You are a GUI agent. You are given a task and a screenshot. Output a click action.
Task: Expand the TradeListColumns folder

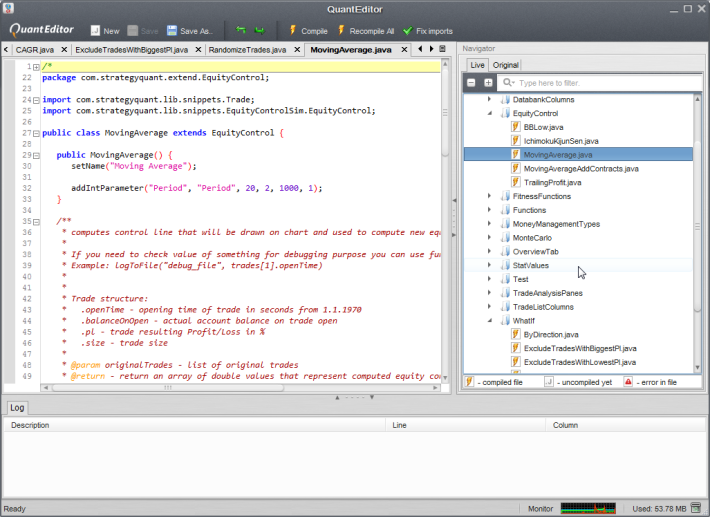(x=489, y=306)
